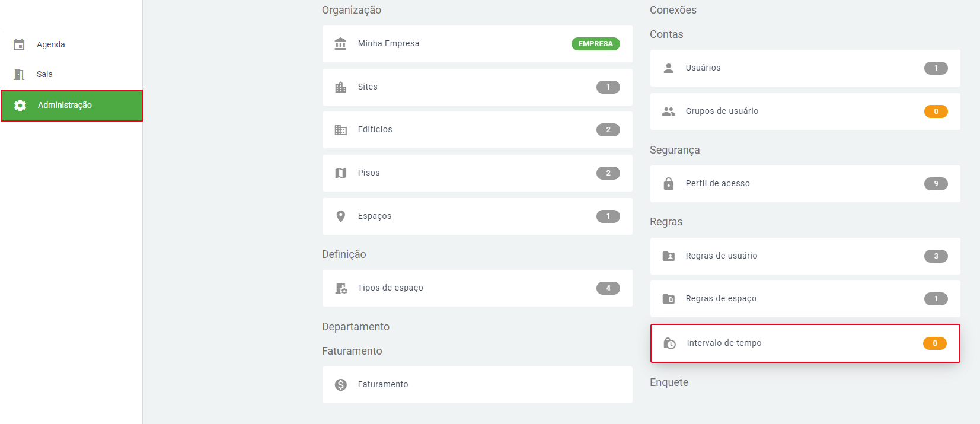The image size is (980, 424).
Task: Open Regras de usuário
Action: coord(805,256)
